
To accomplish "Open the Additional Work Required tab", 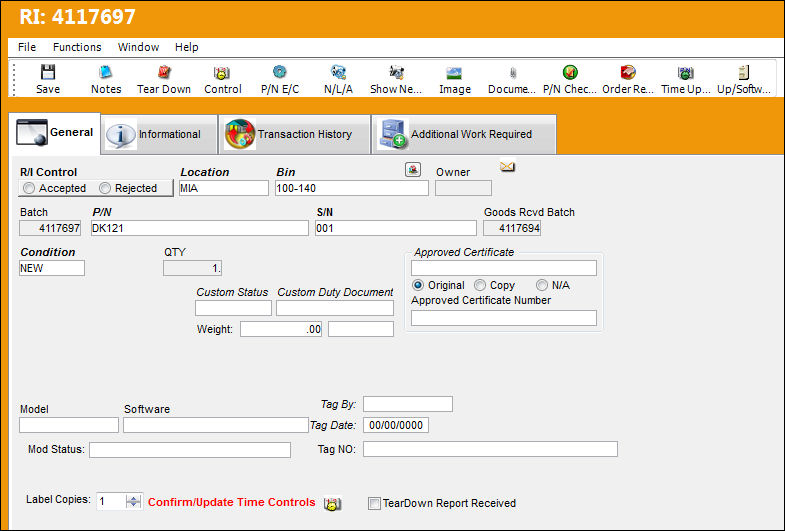I will (x=464, y=134).
